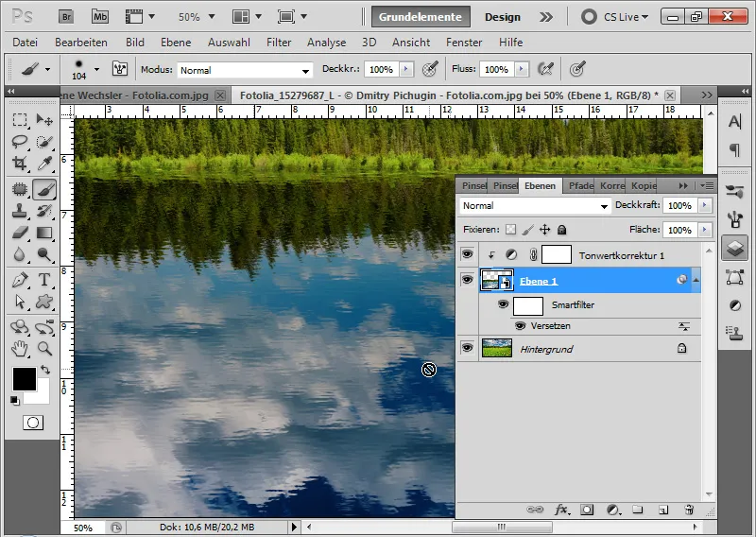The width and height of the screenshot is (756, 537).
Task: Select the Blur tool
Action: pos(19,254)
